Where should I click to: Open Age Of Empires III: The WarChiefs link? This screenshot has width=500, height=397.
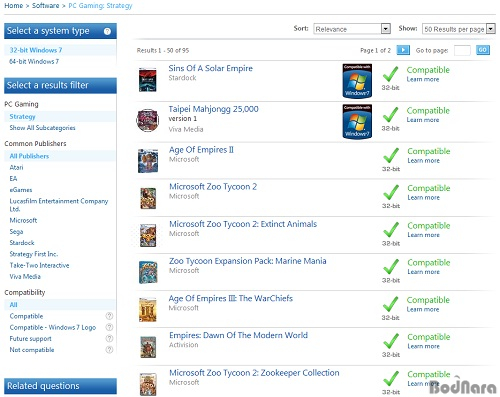click(230, 298)
